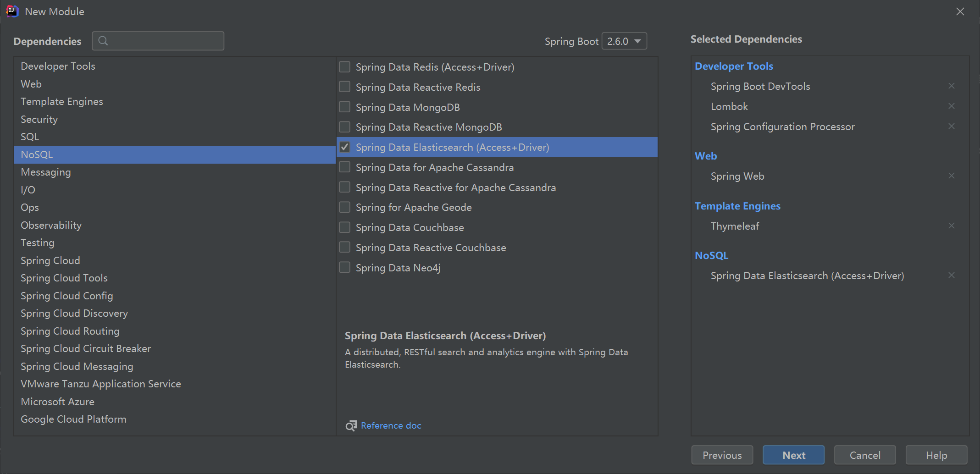Select Spring Cloud Circuit Breaker category
This screenshot has height=474, width=980.
point(175,349)
